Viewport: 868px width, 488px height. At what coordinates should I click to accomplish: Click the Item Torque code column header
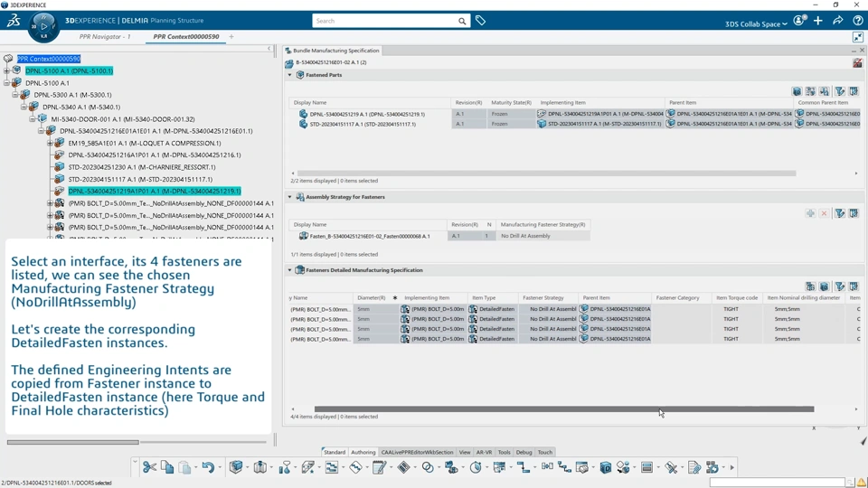click(737, 297)
